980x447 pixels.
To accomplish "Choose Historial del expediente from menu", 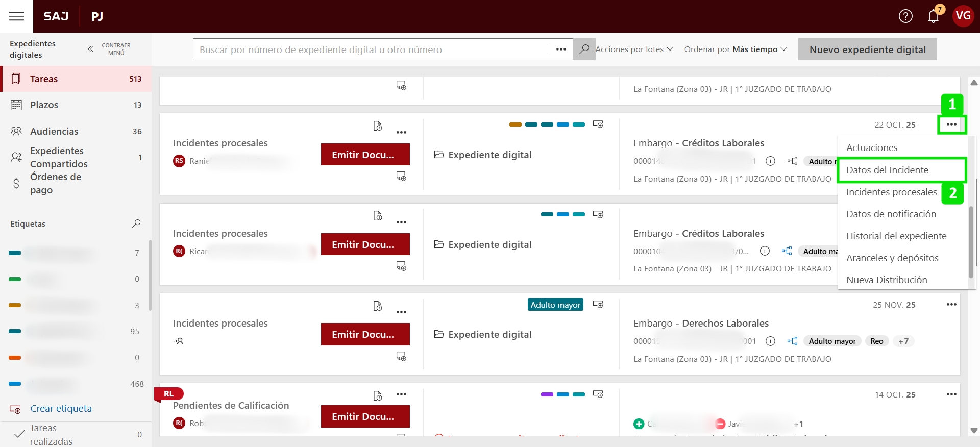I will coord(896,236).
